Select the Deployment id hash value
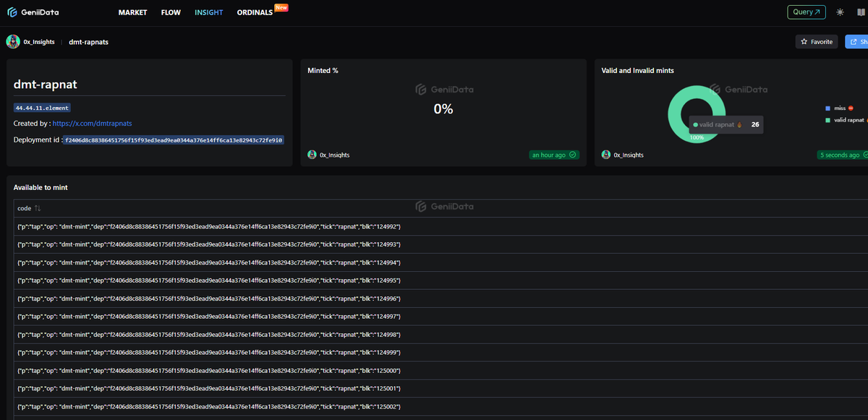 point(173,140)
